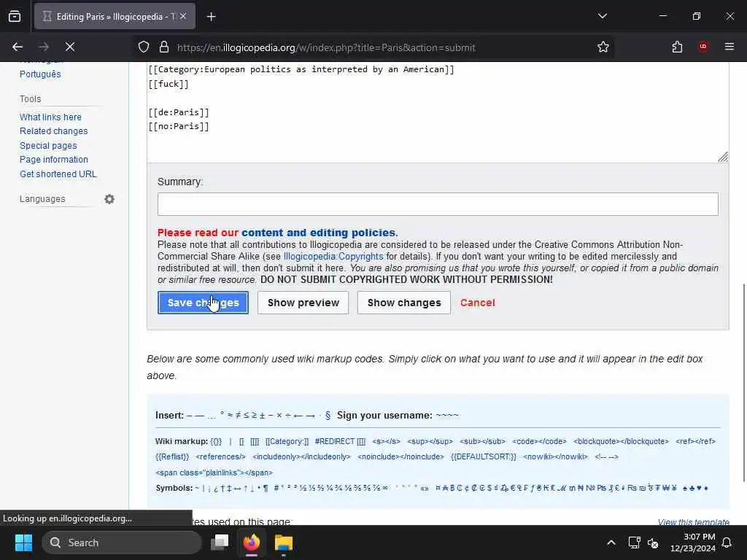Insert <blockquote></blockquote> markup
Screen dimensions: 747x560
(621, 441)
